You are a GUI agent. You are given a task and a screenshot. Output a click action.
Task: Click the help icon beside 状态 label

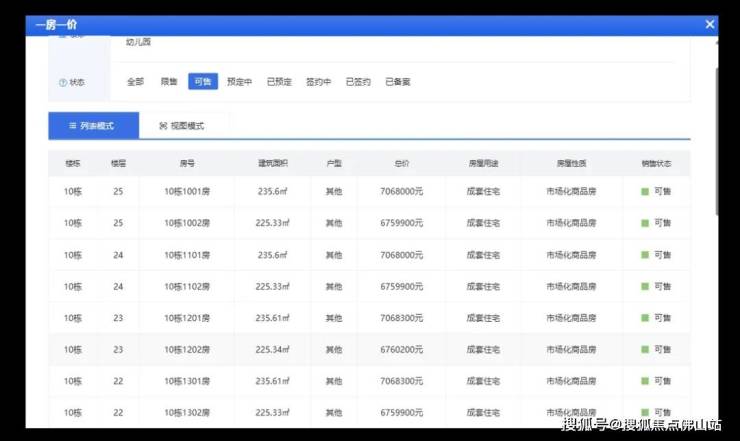point(63,83)
